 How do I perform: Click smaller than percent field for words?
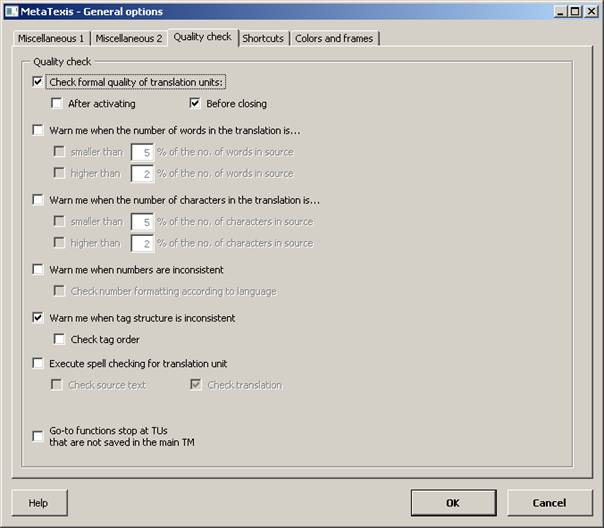(x=142, y=152)
